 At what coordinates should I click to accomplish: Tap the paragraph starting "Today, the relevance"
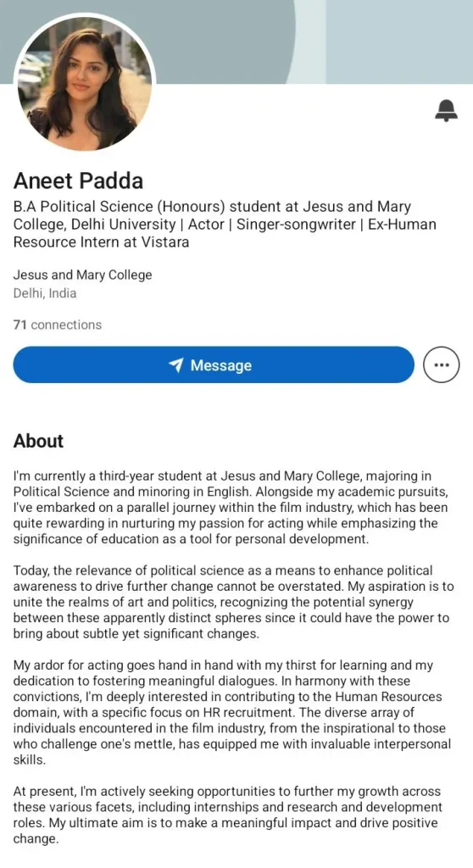tap(233, 602)
